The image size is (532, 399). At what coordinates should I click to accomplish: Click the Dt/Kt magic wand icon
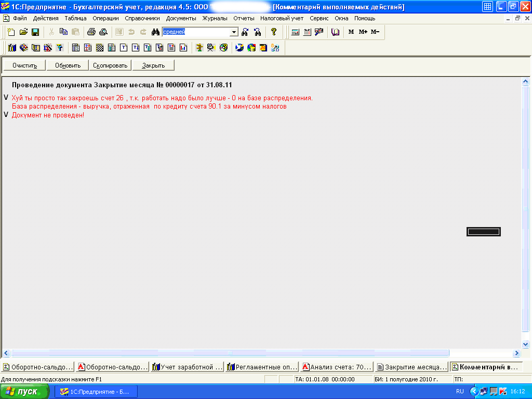click(48, 47)
